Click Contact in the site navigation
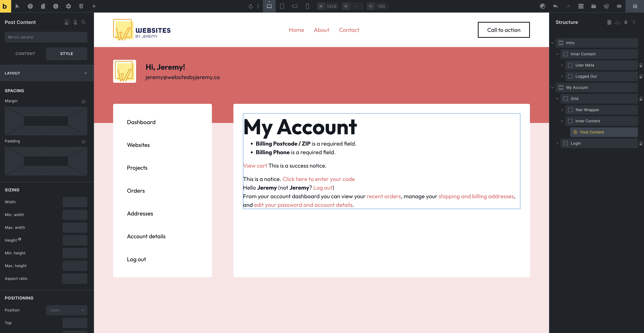Screen dimensions: 644x333 coord(349,30)
